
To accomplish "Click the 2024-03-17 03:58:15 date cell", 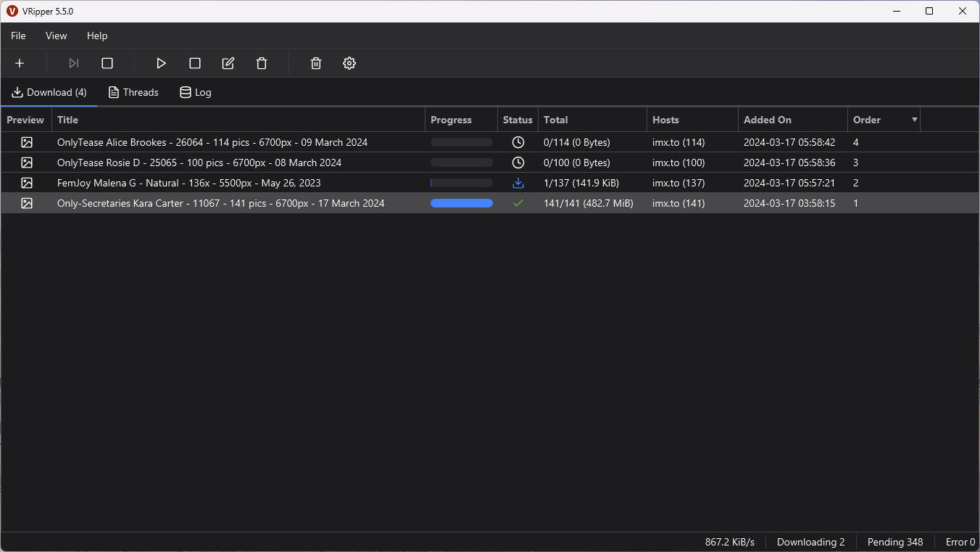I will pos(789,203).
